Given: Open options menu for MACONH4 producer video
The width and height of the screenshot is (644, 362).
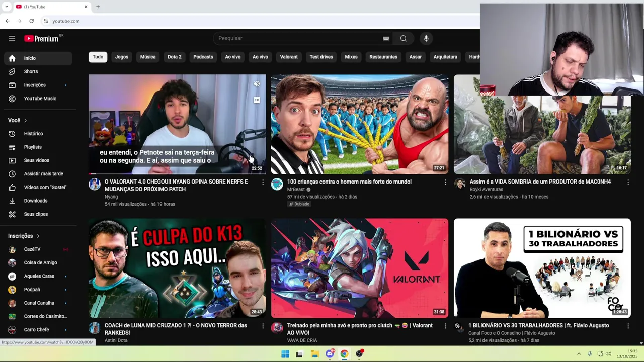Looking at the screenshot, I should 628,182.
